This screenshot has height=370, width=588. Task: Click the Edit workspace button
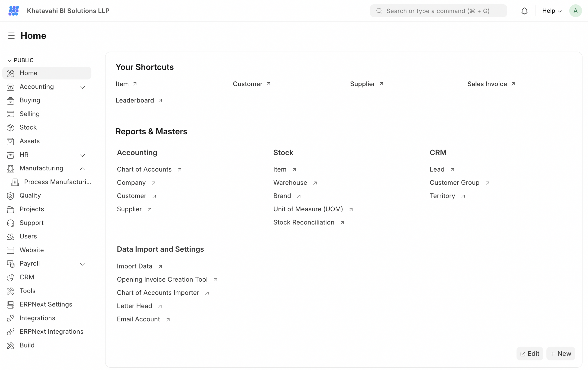[x=529, y=353]
